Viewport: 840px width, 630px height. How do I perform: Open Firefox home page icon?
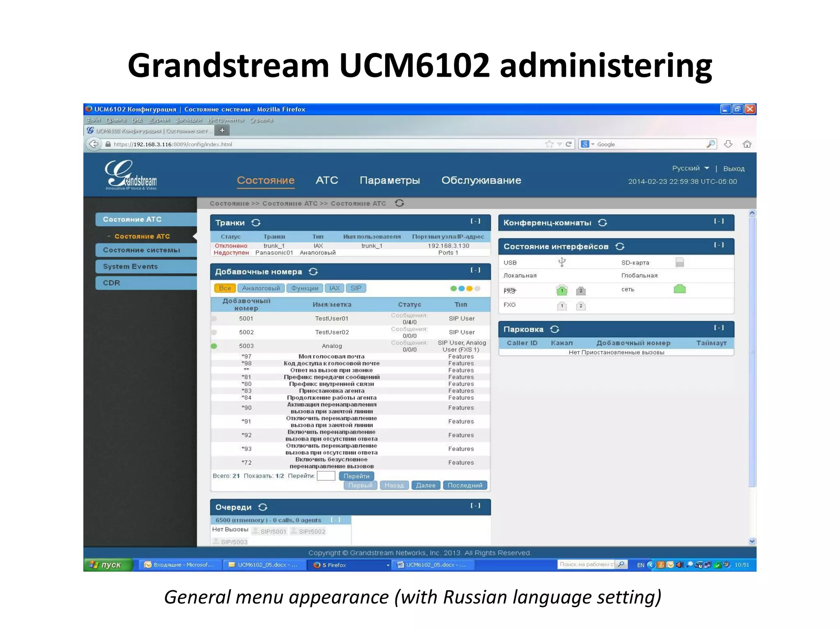[747, 144]
